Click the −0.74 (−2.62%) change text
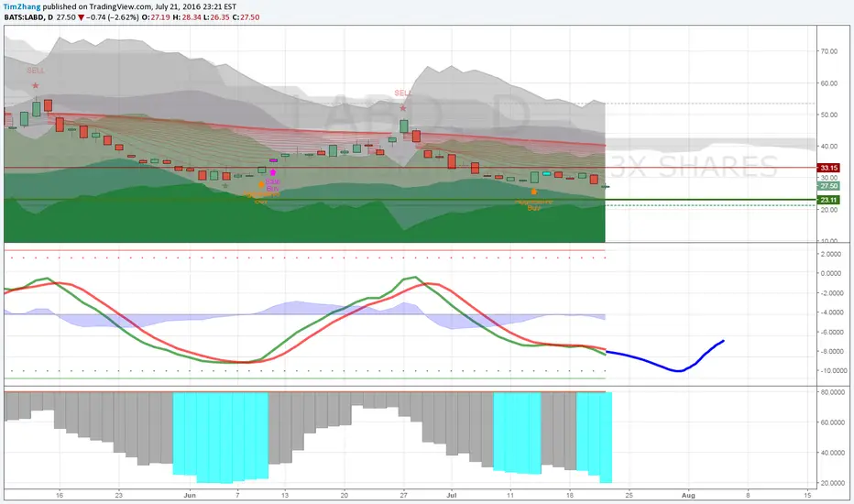Viewport: 854px width, 504px height. 112,17
